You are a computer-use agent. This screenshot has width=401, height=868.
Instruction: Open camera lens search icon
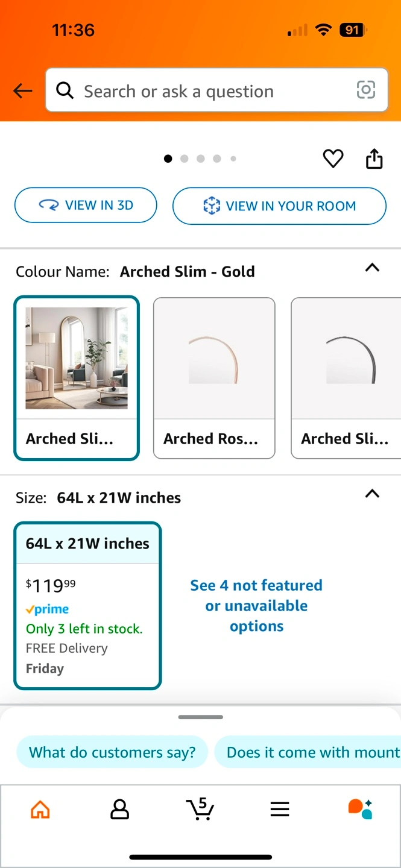point(365,90)
